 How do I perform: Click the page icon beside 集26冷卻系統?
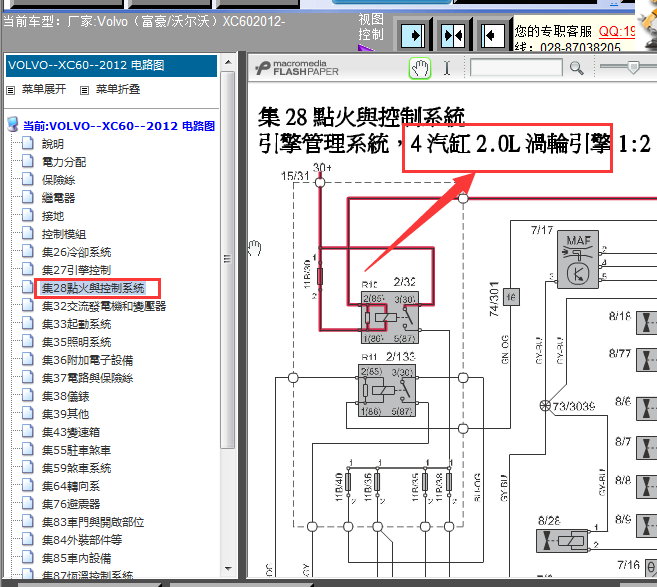tap(28, 251)
